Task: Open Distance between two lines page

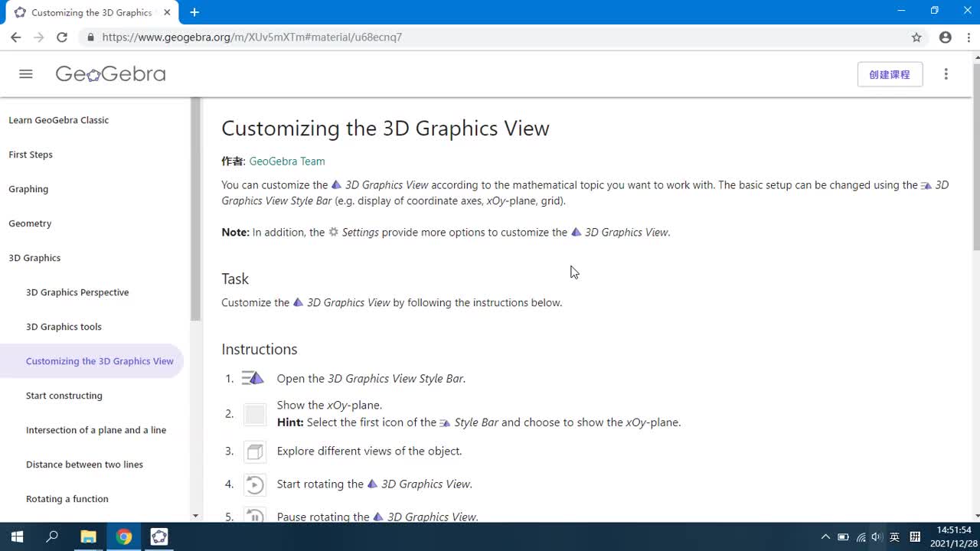Action: [x=84, y=465]
